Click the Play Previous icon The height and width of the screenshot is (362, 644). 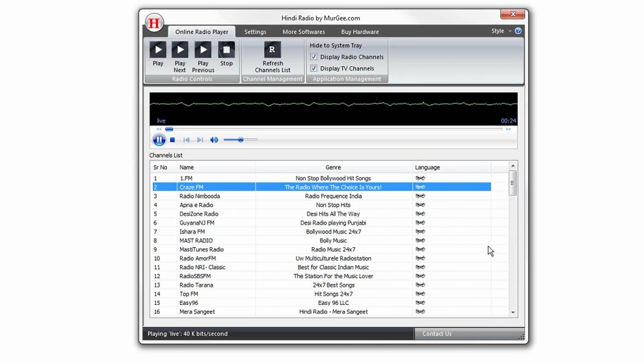pyautogui.click(x=203, y=50)
